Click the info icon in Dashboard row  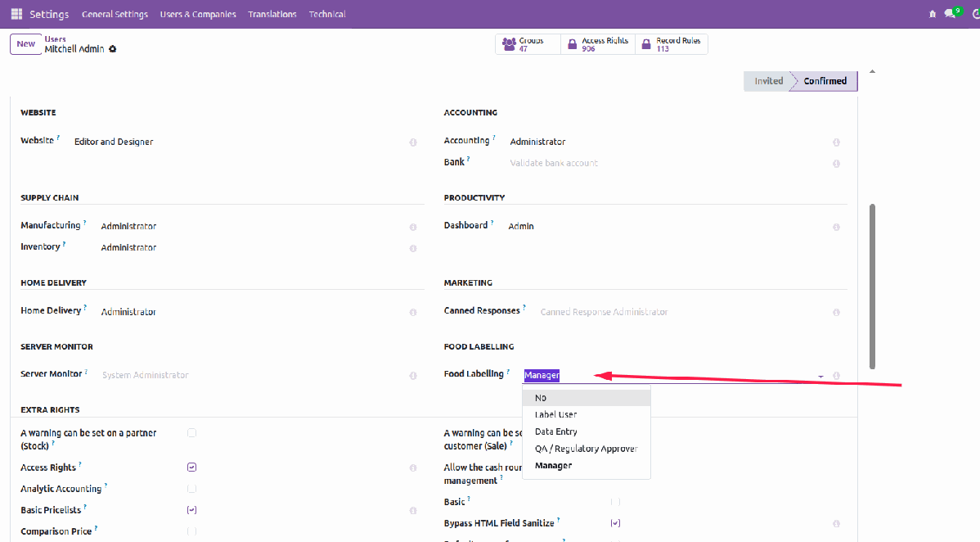(x=836, y=227)
